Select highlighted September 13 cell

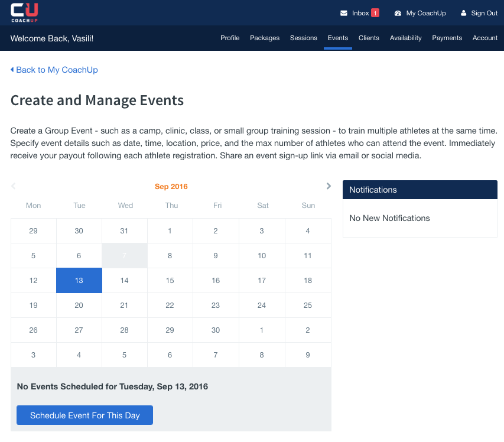click(79, 280)
